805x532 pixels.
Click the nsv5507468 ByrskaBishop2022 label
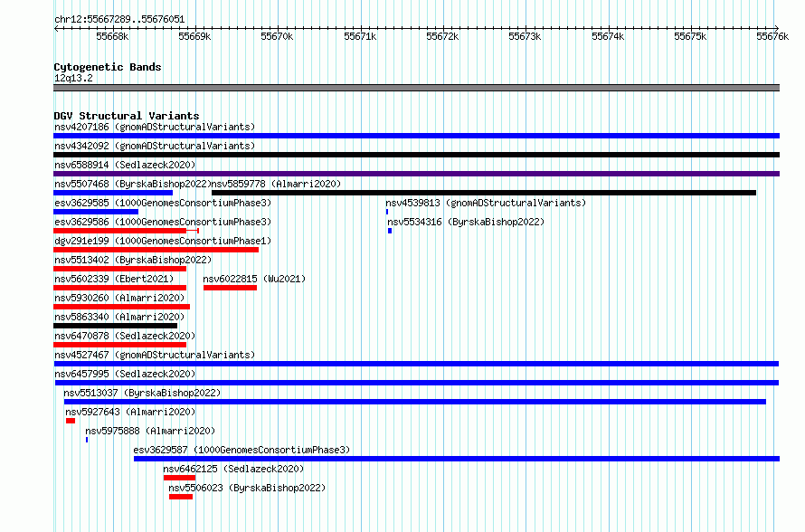pyautogui.click(x=133, y=184)
